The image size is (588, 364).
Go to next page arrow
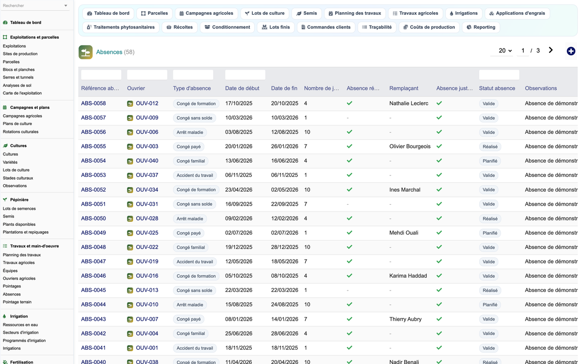point(551,50)
